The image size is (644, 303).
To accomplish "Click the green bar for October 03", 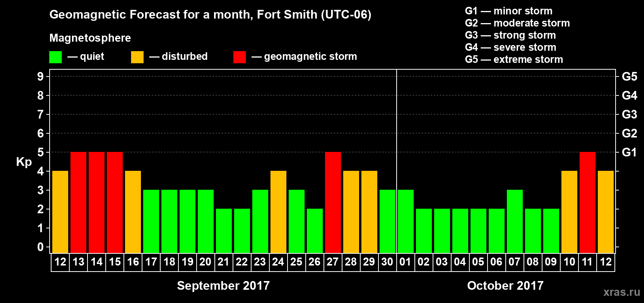I will point(442,231).
